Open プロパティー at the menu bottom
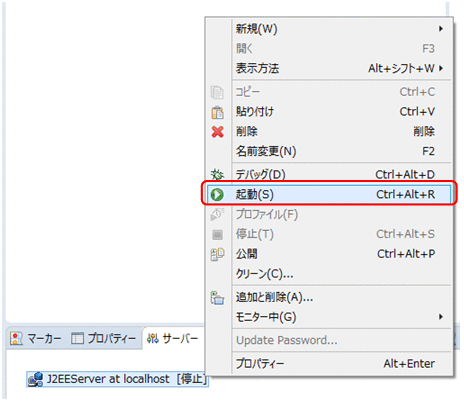 click(x=329, y=363)
